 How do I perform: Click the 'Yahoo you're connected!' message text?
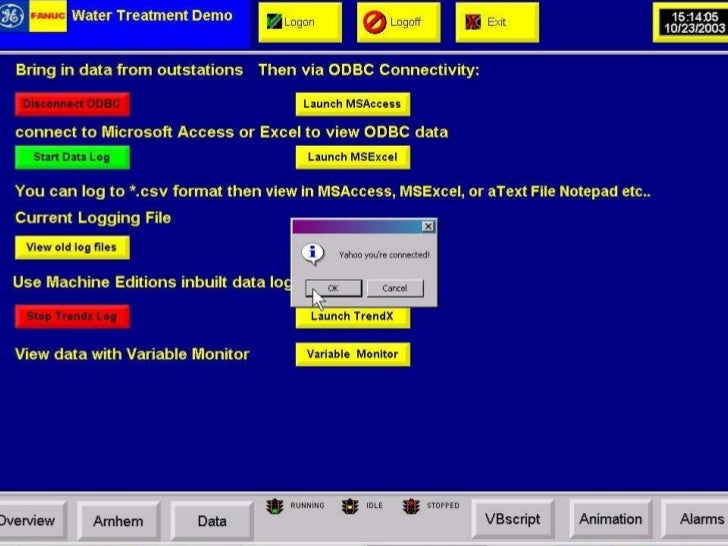tap(384, 255)
